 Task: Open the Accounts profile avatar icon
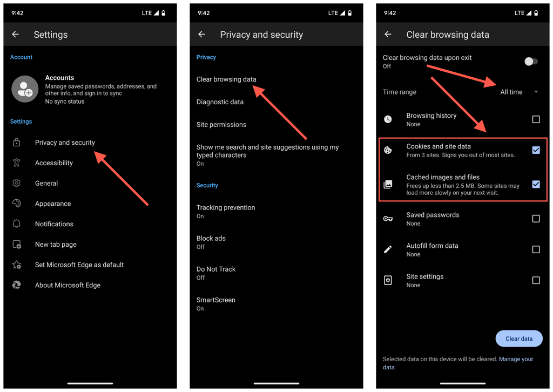point(25,89)
